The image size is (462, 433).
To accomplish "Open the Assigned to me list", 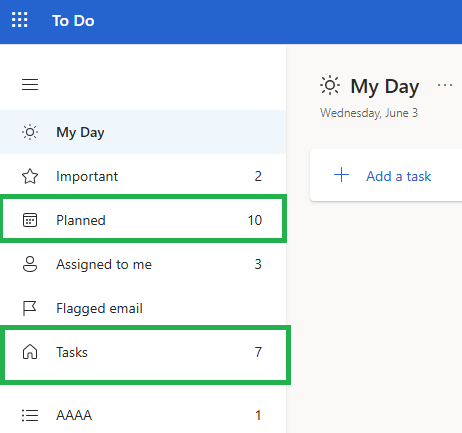I will click(x=143, y=264).
